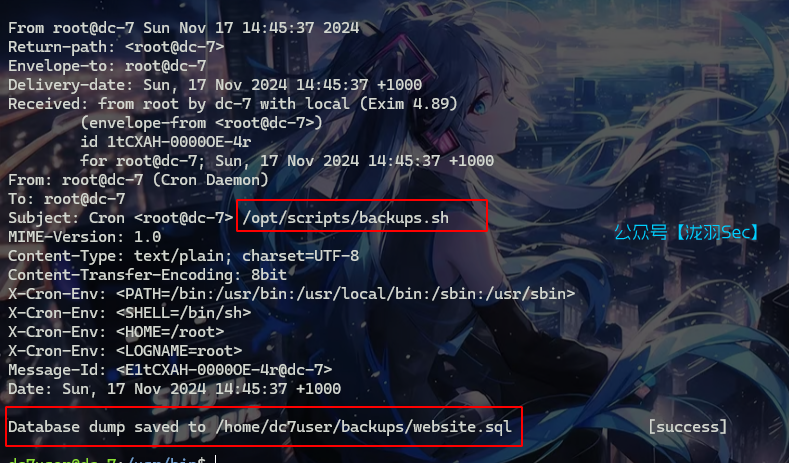Click the X-Cron-Env LOGNAME=root line
The image size is (789, 463).
[125, 351]
